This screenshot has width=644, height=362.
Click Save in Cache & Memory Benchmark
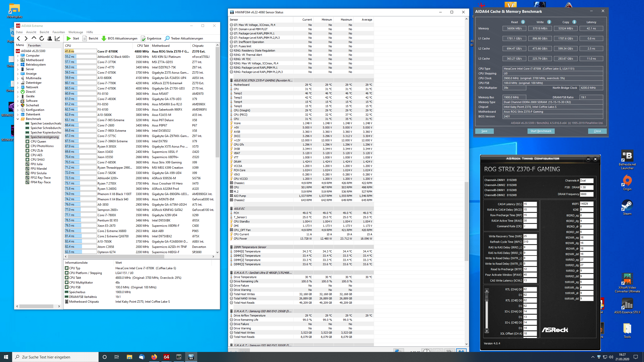tap(484, 131)
